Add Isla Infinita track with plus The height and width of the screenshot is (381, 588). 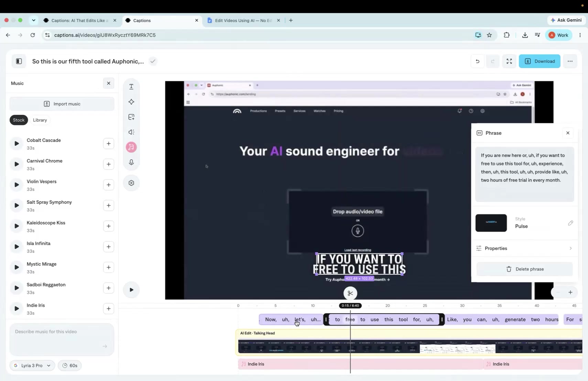[x=109, y=247]
